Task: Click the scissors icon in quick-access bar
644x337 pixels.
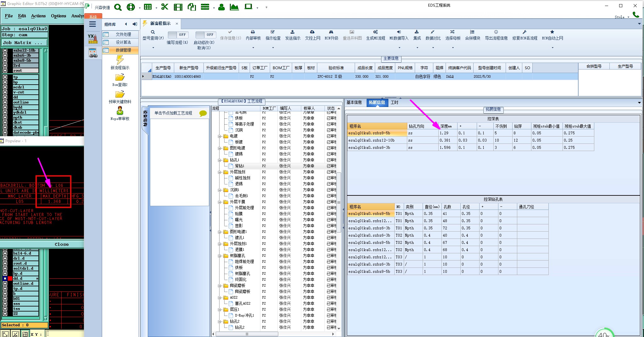Action: [164, 7]
